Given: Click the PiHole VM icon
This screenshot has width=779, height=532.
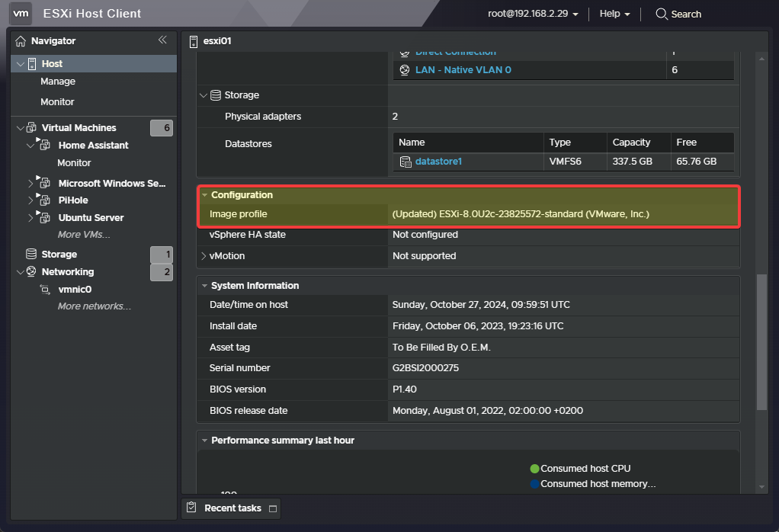Looking at the screenshot, I should [44, 200].
